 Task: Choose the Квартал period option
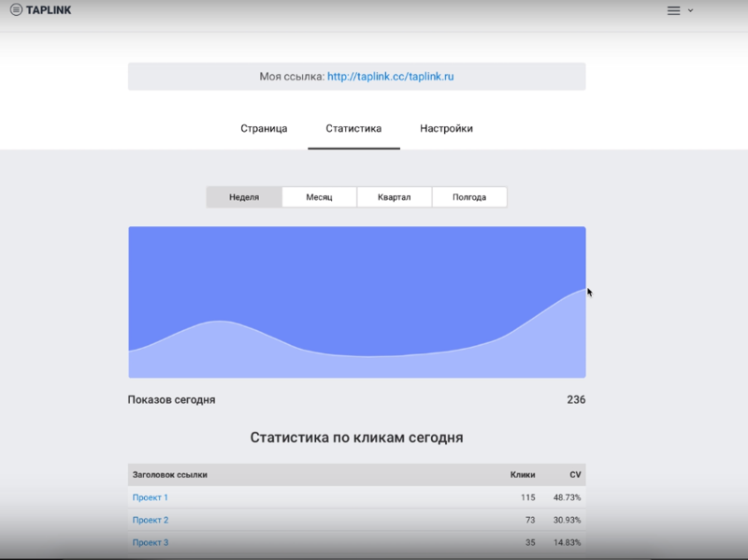pyautogui.click(x=394, y=197)
